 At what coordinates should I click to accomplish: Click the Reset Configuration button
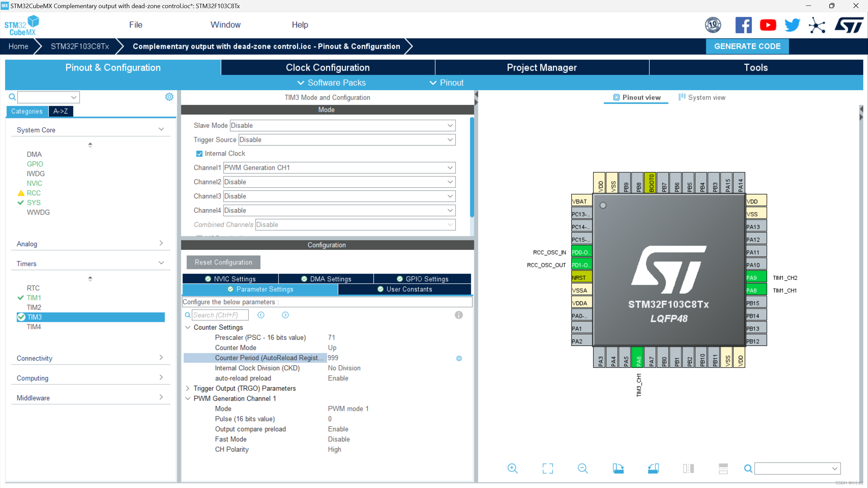[223, 262]
